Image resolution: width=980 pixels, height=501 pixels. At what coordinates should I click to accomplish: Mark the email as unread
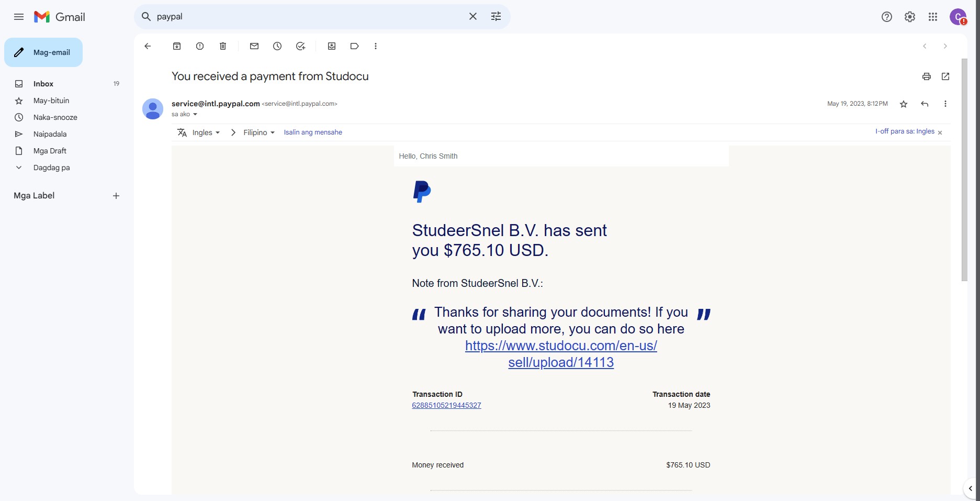pyautogui.click(x=254, y=46)
